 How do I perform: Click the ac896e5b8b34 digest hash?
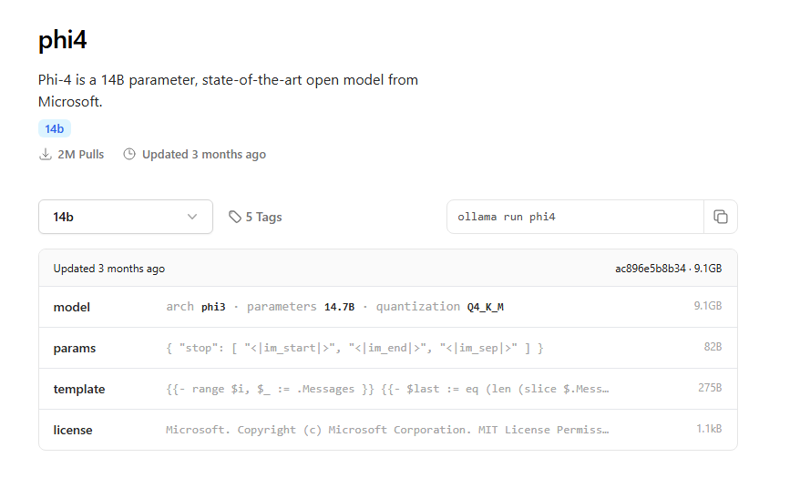point(650,268)
